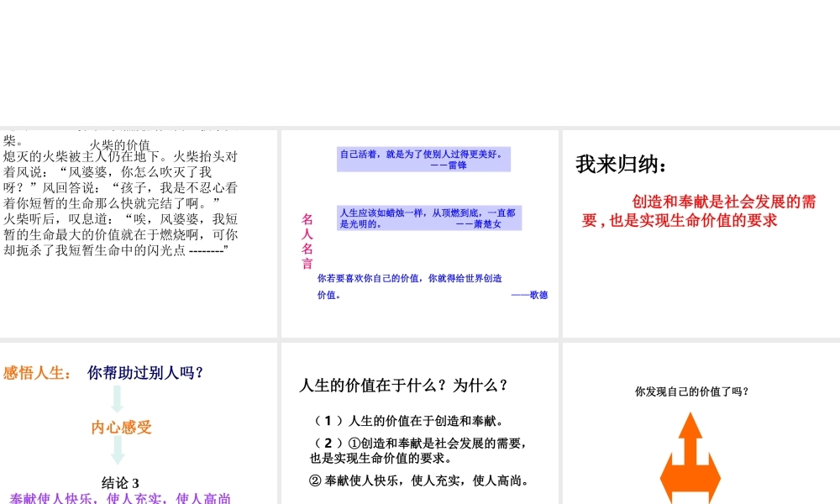Click the attribution '——歌德'
Viewport: 840px width, 504px height.
[x=529, y=295]
